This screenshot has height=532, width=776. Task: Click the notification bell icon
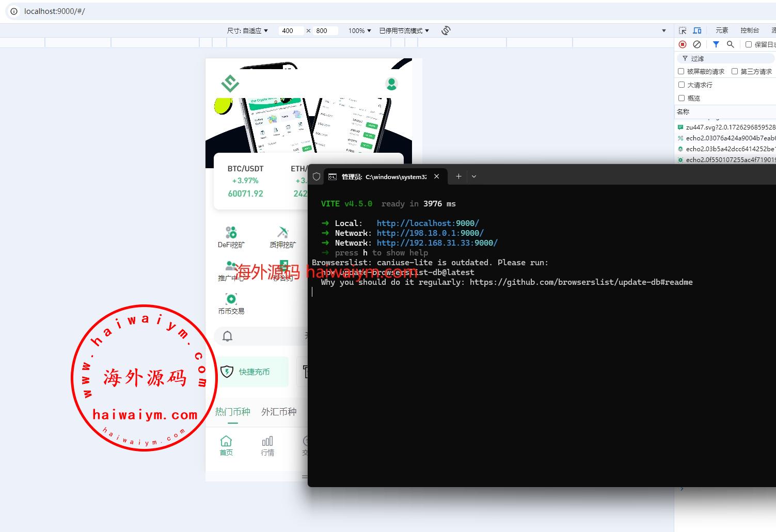tap(227, 336)
